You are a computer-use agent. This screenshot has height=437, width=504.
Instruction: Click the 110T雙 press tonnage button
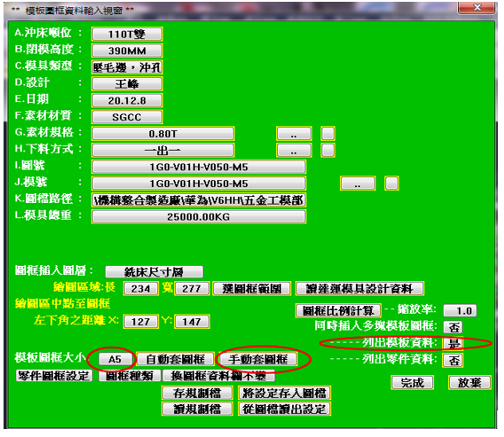[x=127, y=34]
